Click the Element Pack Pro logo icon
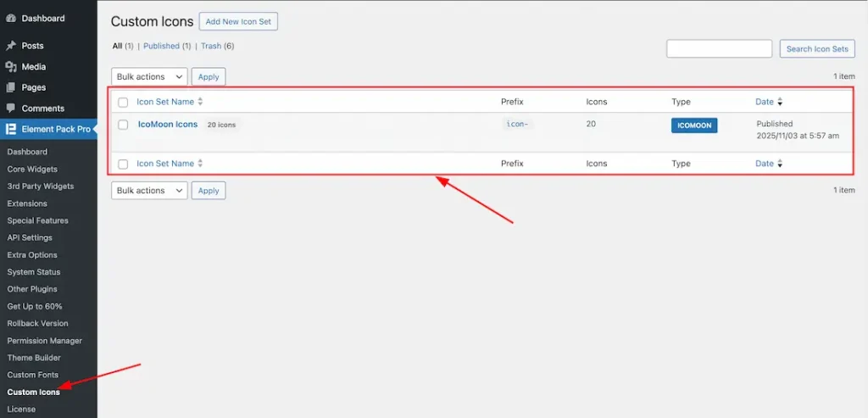This screenshot has height=418, width=868. (11, 130)
